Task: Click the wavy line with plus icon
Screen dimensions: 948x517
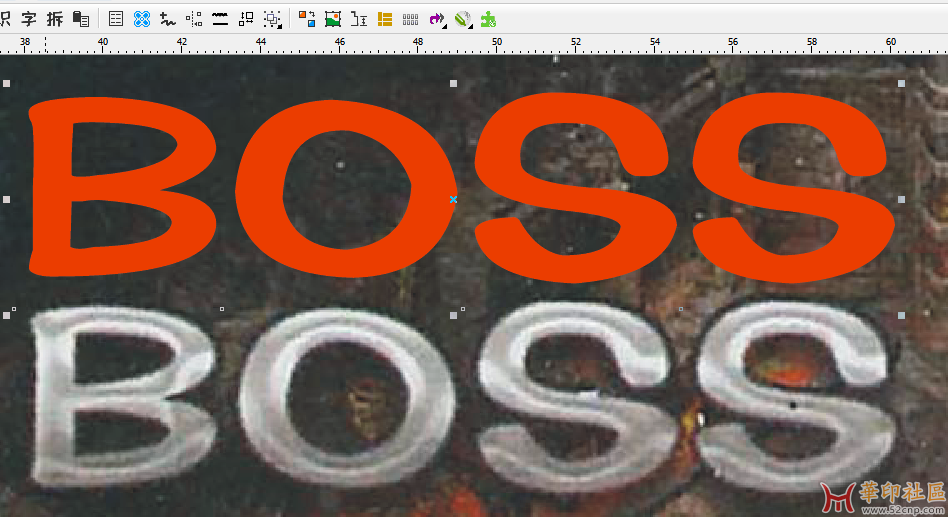Action: click(167, 19)
